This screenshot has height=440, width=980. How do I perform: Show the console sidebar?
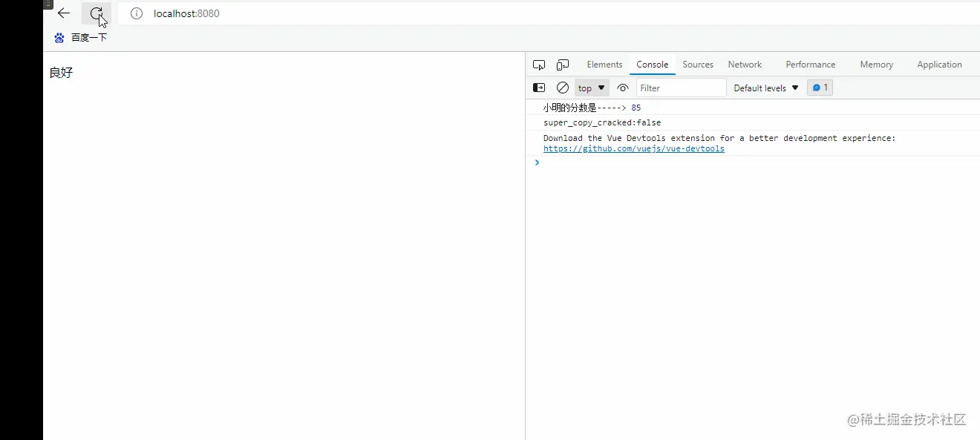[x=539, y=88]
